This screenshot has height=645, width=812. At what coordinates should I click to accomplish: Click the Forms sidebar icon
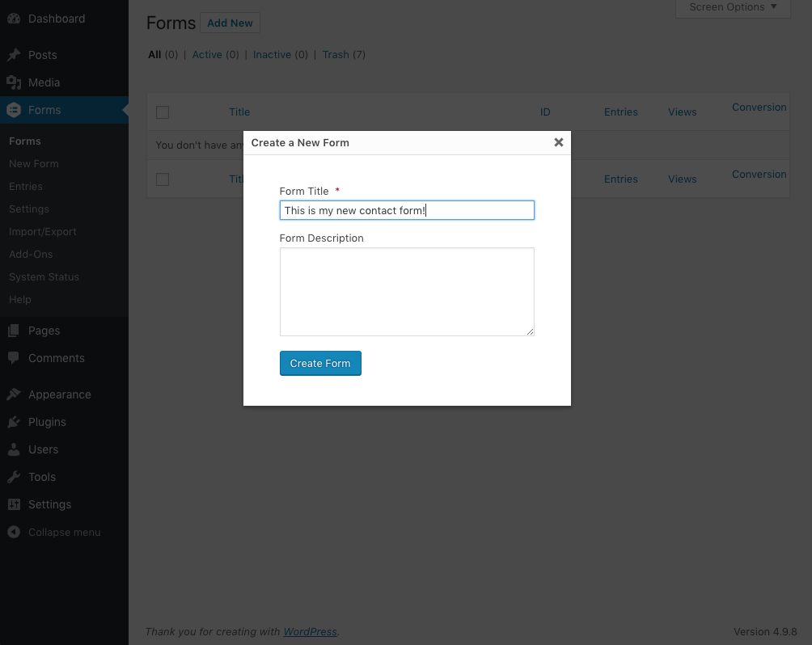coord(14,110)
